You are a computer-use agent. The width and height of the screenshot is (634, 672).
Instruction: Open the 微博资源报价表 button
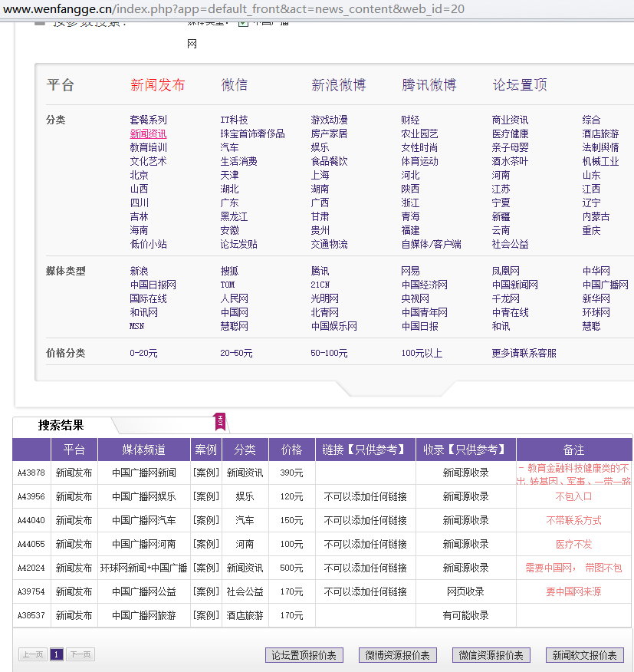[x=398, y=655]
